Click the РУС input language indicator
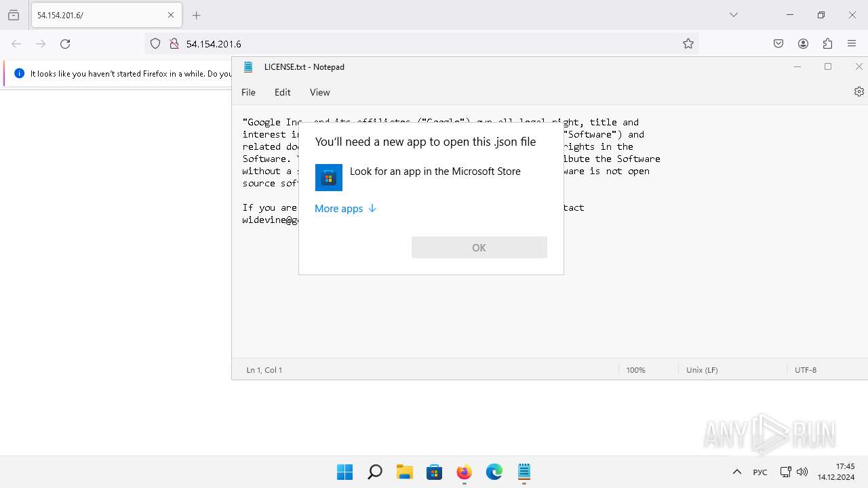868x488 pixels. pos(760,472)
